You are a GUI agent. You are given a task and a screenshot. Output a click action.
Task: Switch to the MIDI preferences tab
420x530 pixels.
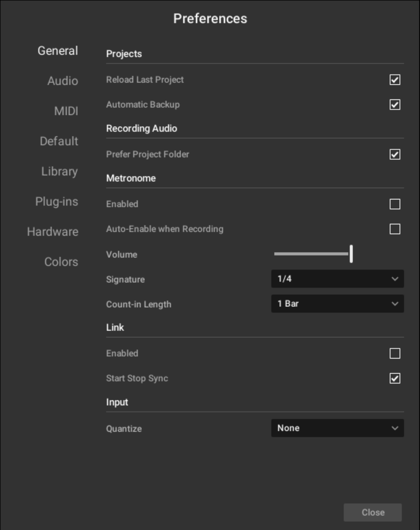click(66, 111)
